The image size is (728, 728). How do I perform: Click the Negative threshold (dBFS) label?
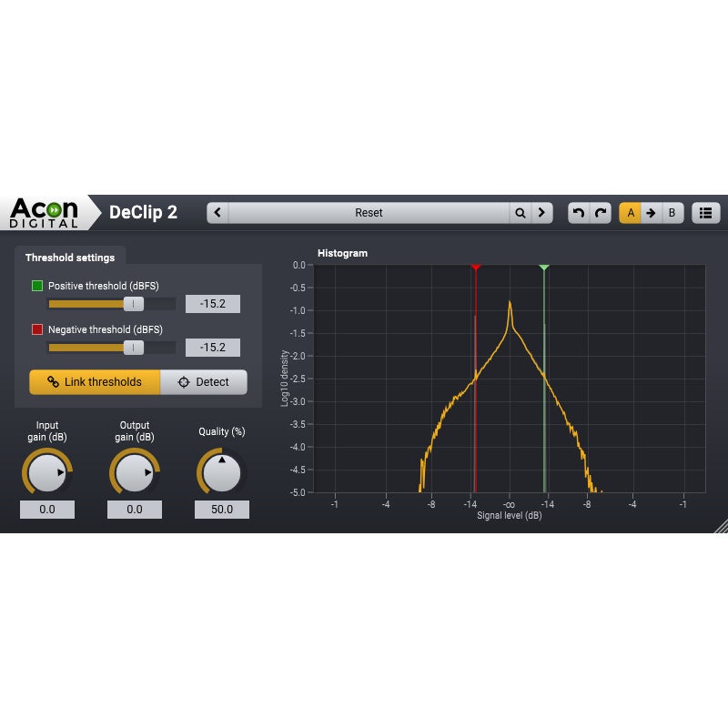[106, 329]
